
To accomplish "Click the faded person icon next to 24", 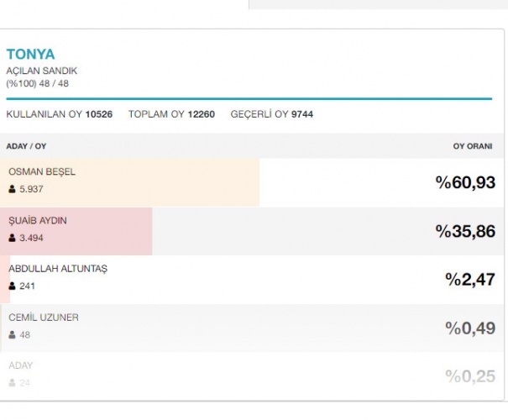I will [x=12, y=384].
